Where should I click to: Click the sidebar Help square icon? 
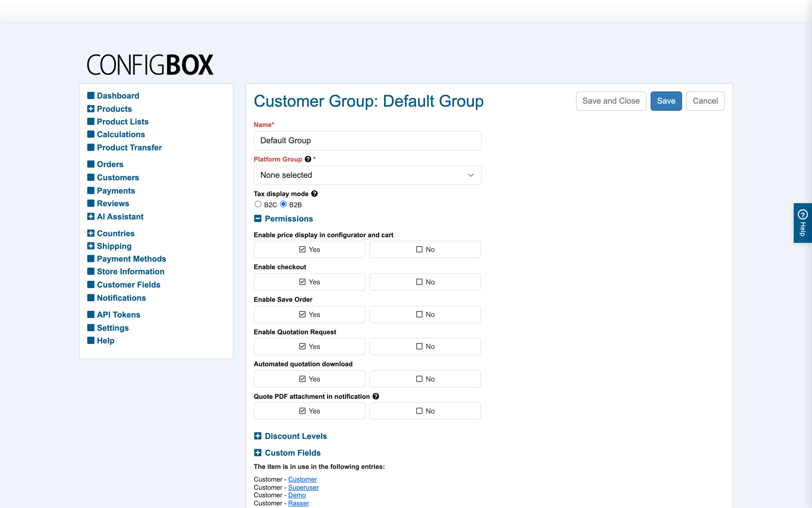[91, 340]
